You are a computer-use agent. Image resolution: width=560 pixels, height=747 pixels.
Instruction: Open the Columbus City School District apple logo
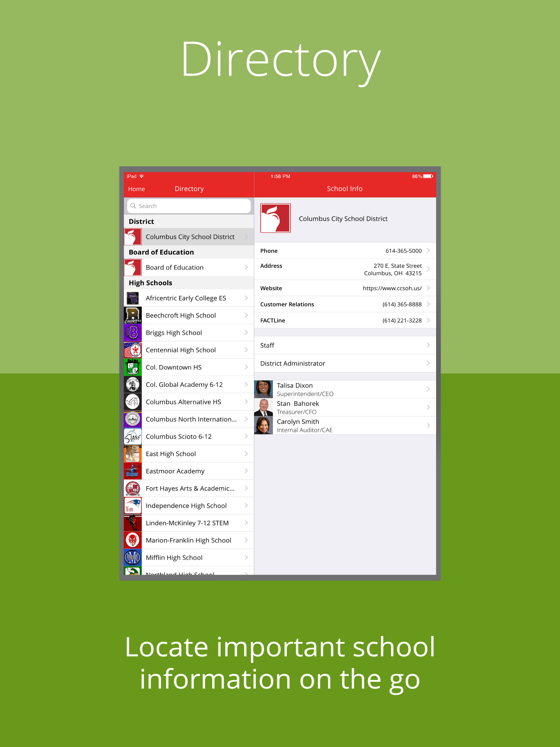pos(133,237)
